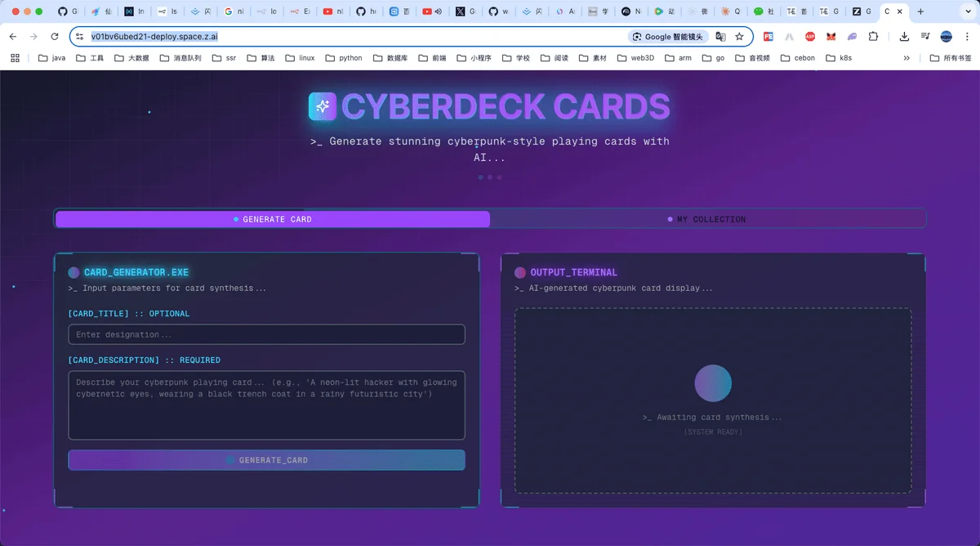Open the site info icon in the address bar

pos(79,37)
